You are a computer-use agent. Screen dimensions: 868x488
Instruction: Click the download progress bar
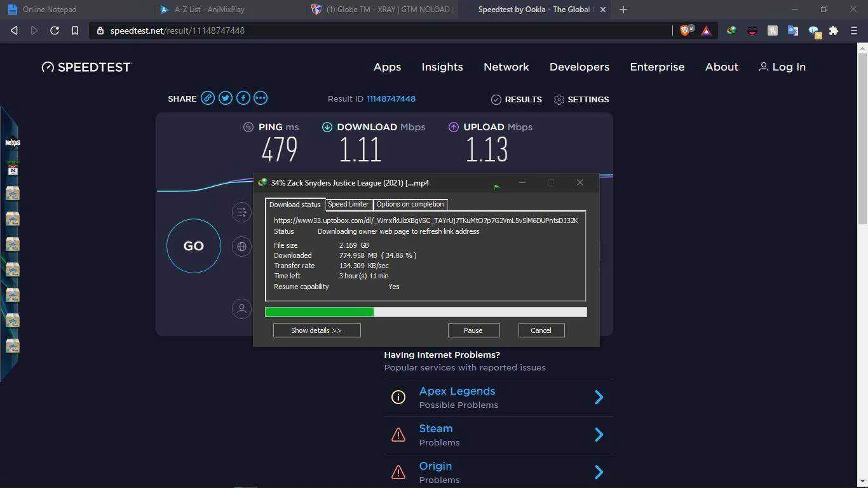[426, 312]
